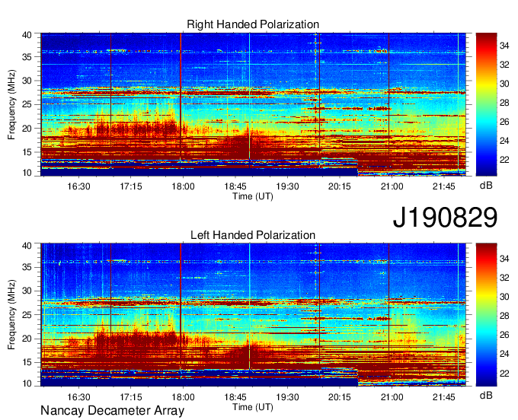
Task: Click the 30 MHz tick on the Right Handed frequency axis
Action: tap(27, 81)
